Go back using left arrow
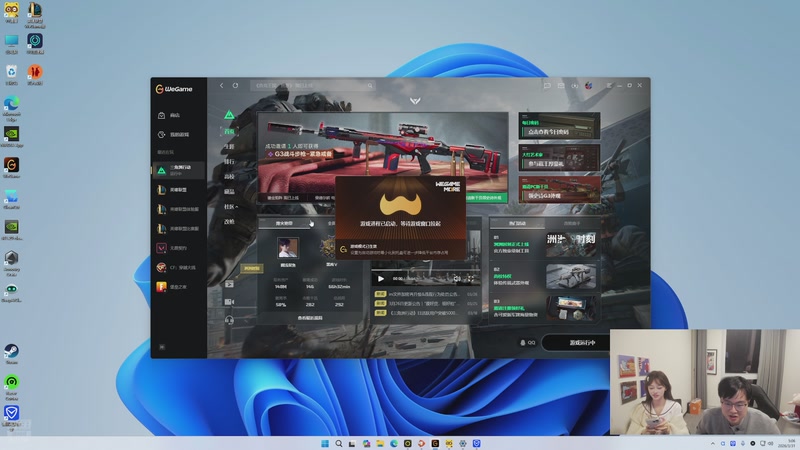 click(x=221, y=85)
